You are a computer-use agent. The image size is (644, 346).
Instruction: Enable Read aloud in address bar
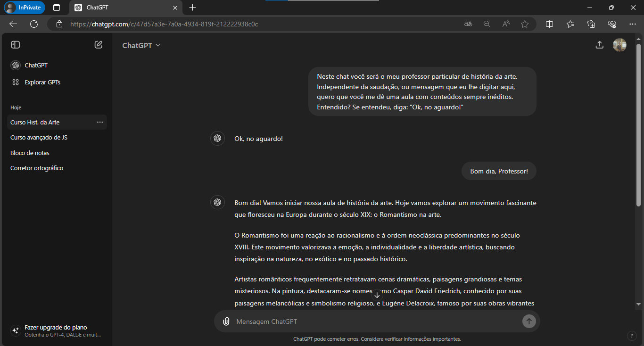[506, 24]
